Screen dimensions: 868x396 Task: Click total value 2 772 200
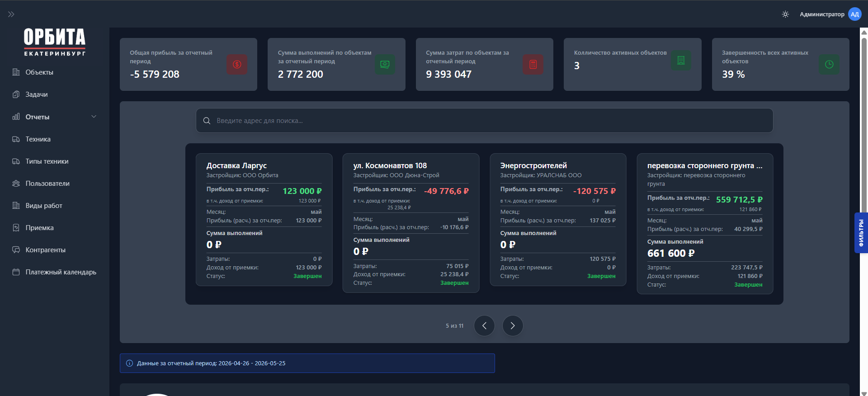(x=301, y=74)
